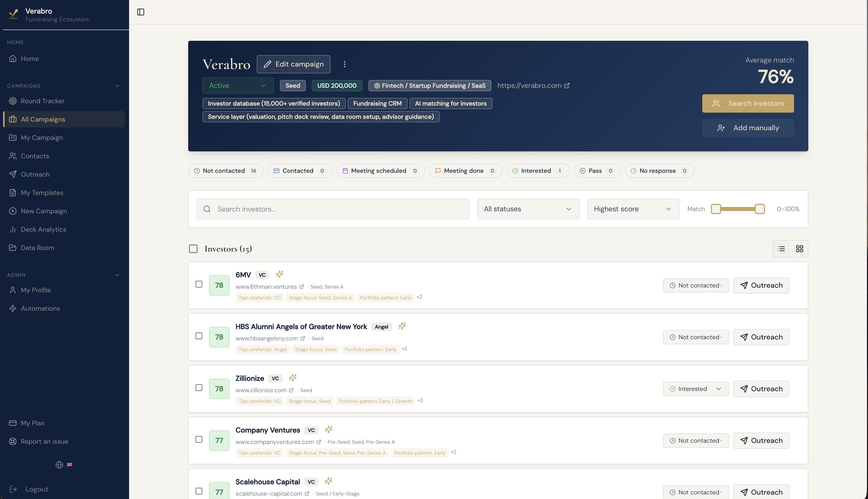The height and width of the screenshot is (499, 868).
Task: Open external link icon for scalehouse-capital.com
Action: (307, 494)
